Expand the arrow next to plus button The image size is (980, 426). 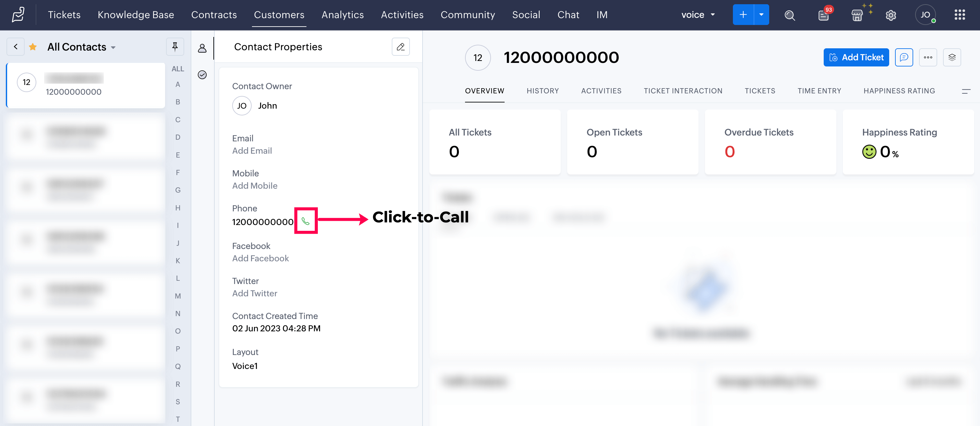[761, 15]
